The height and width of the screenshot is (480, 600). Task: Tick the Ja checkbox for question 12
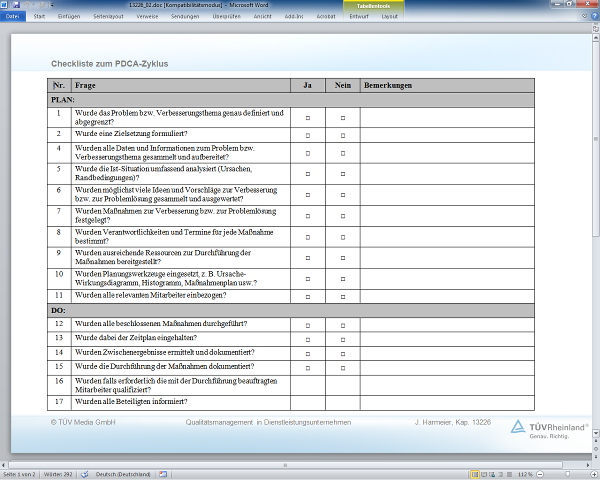point(307,324)
